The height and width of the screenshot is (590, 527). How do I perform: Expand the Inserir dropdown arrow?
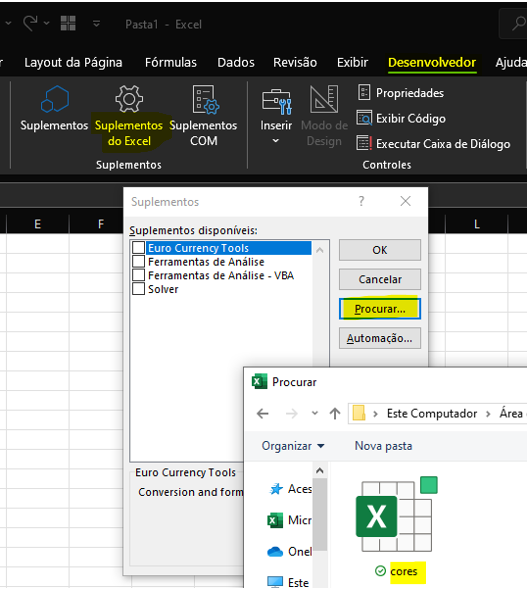276,141
